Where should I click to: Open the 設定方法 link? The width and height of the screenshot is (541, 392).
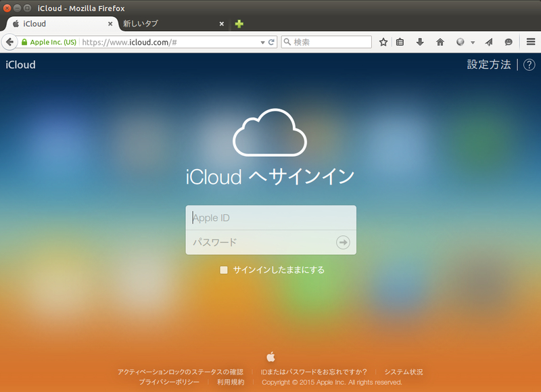[489, 64]
